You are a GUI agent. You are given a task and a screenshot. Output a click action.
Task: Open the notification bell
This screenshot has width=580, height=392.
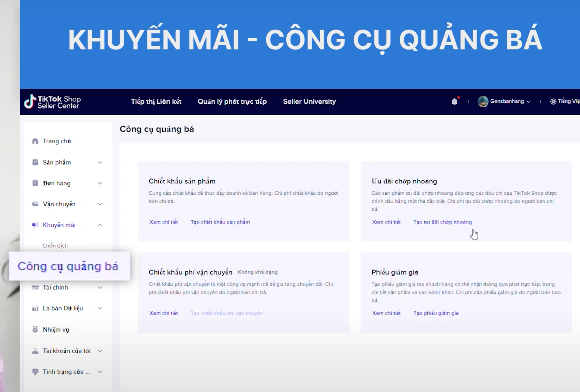(x=454, y=102)
